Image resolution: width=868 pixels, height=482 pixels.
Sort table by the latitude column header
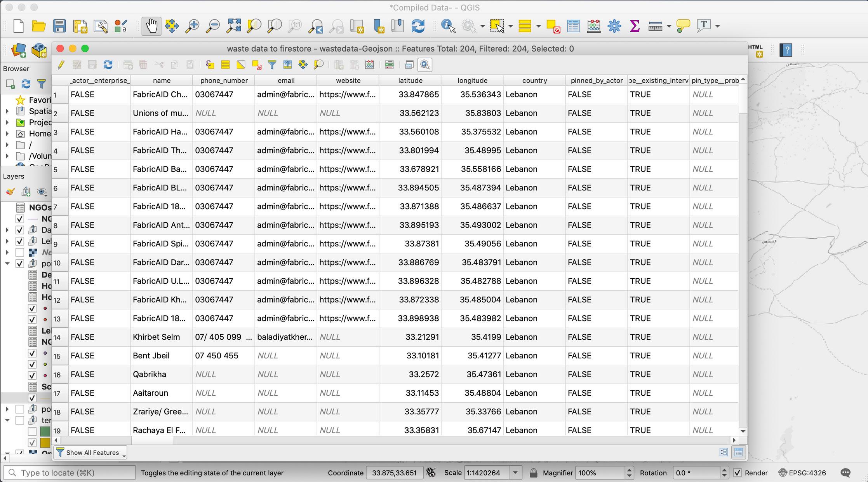click(410, 80)
